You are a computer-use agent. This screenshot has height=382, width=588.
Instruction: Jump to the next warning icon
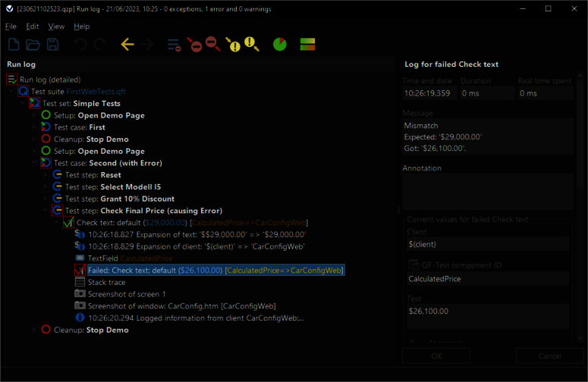pyautogui.click(x=251, y=45)
